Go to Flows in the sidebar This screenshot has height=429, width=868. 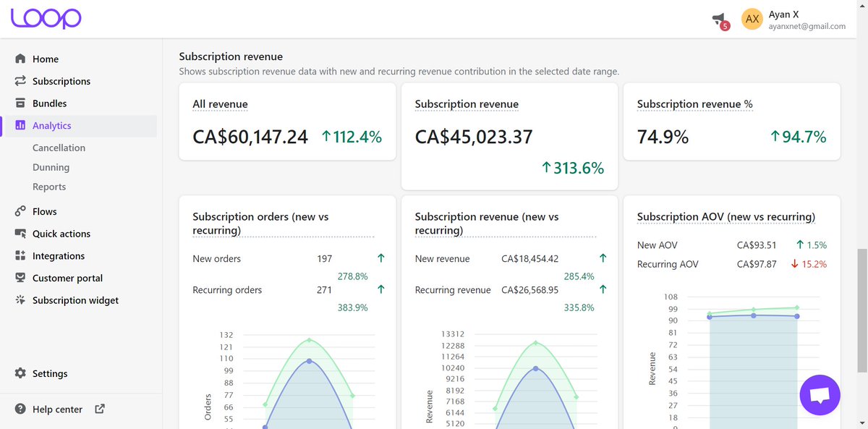coord(45,212)
